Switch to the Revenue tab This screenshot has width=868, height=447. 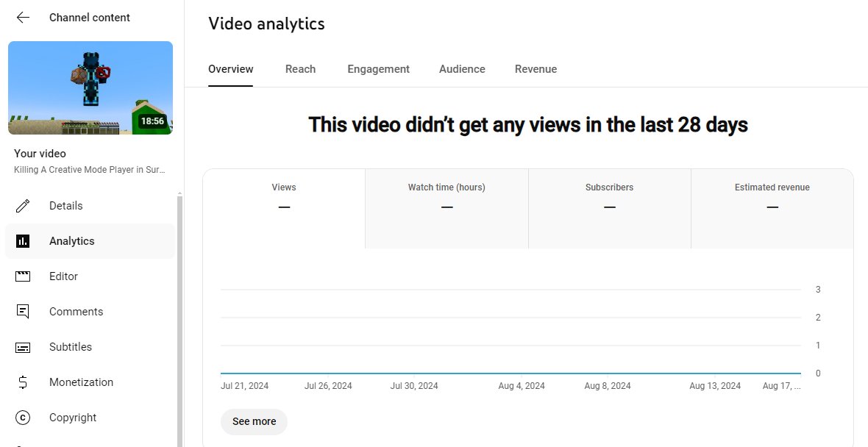tap(536, 69)
